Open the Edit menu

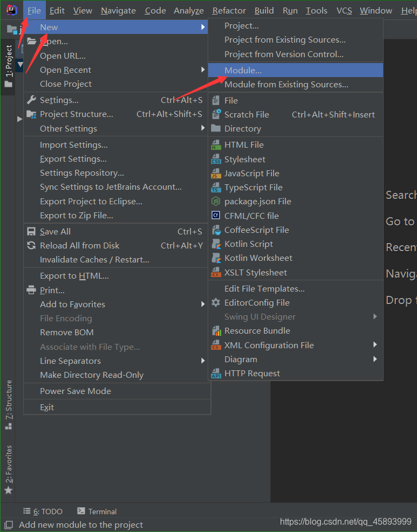57,11
